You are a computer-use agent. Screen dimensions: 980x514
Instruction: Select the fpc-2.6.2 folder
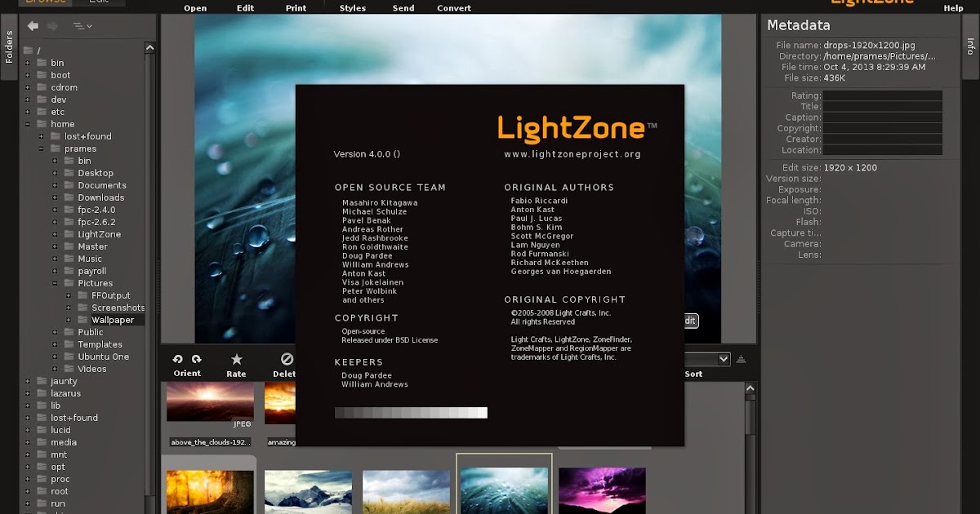pyautogui.click(x=96, y=222)
